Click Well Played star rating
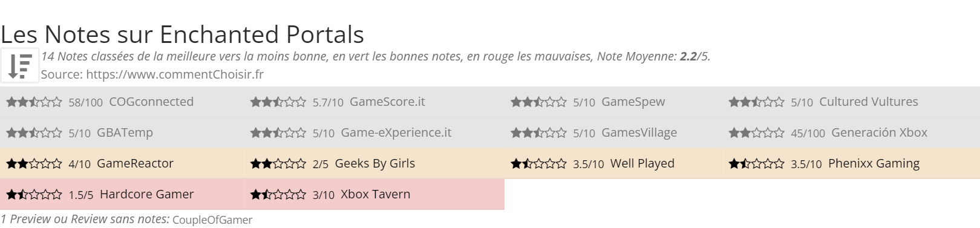Image resolution: width=980 pixels, height=228 pixels. pyautogui.click(x=538, y=164)
